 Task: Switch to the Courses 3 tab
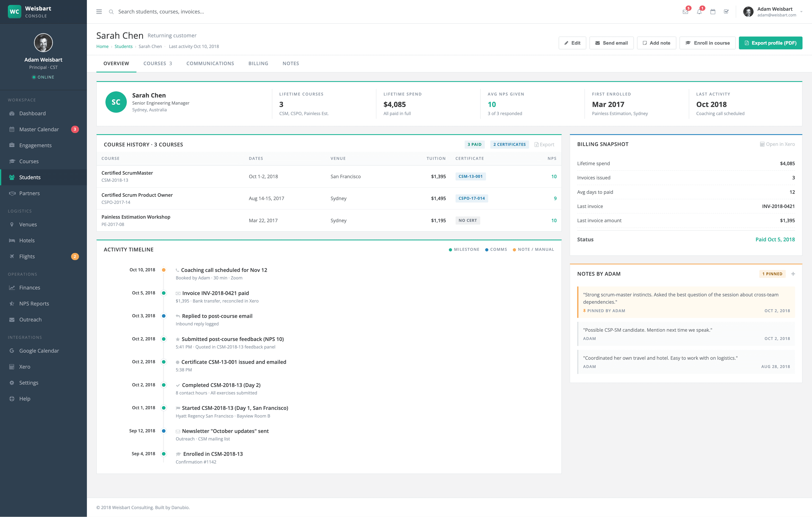click(x=158, y=63)
